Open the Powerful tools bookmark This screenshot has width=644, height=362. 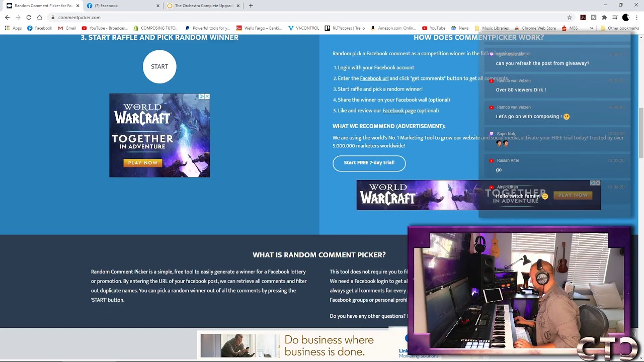pyautogui.click(x=207, y=28)
